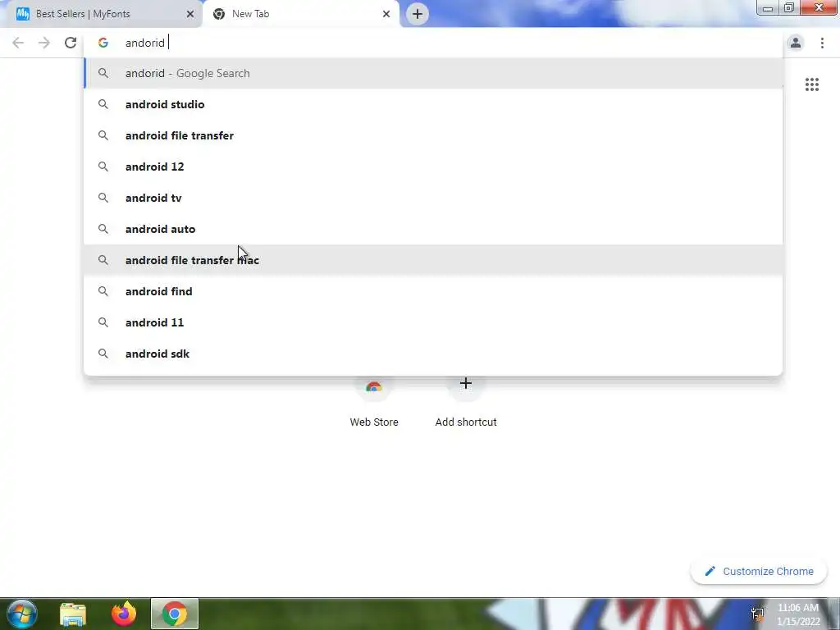Open the Google apps grid

pyautogui.click(x=812, y=84)
